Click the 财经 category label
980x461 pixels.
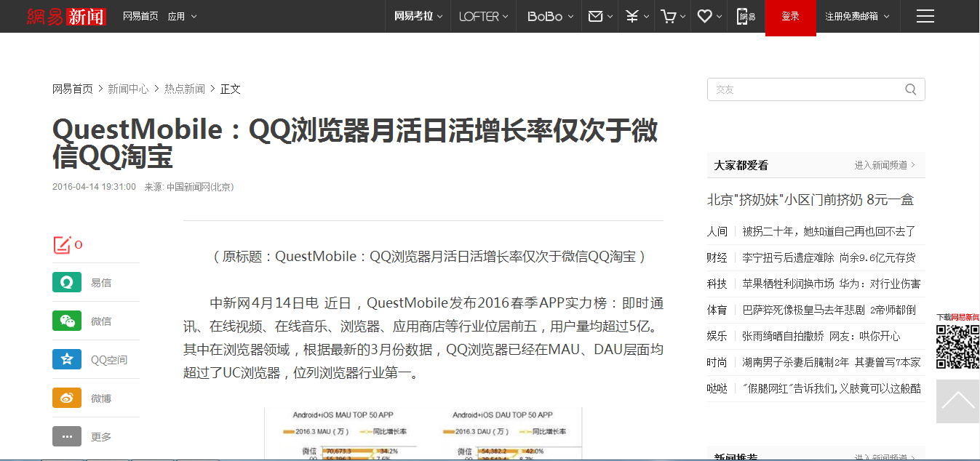pyautogui.click(x=717, y=257)
